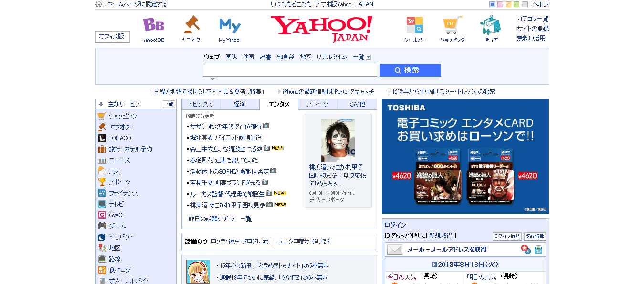Click the ファイナンス chart icon in sidebar
Viewport: 644px width, 284px height.
[102, 193]
